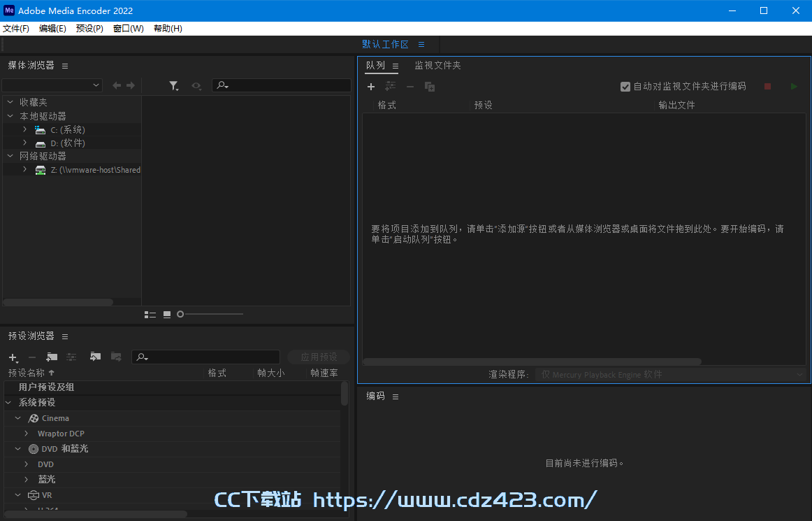Expand the Z: vmware-host shared drive
This screenshot has height=521, width=812.
[x=24, y=169]
